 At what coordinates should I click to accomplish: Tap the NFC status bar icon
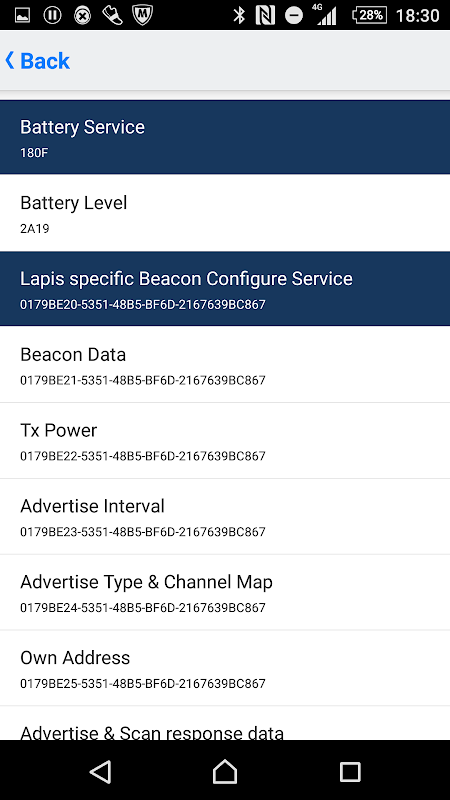[265, 15]
